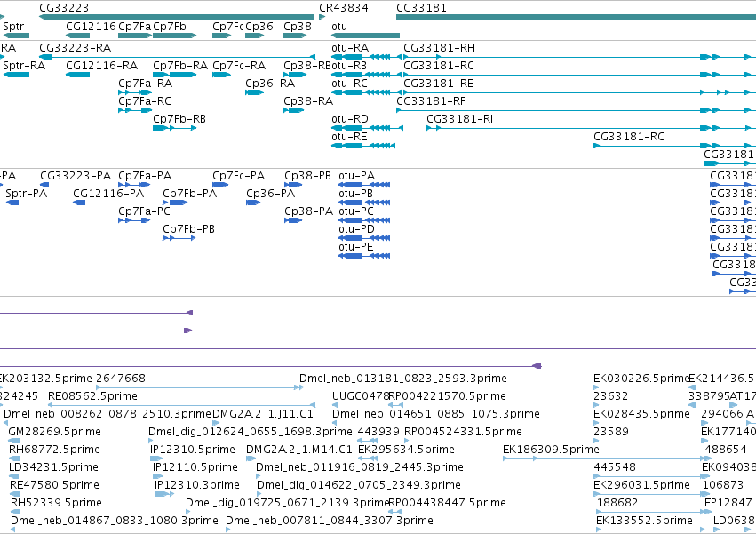Image resolution: width=756 pixels, height=534 pixels.
Task: Click the Sptr gene label
Action: [13, 27]
